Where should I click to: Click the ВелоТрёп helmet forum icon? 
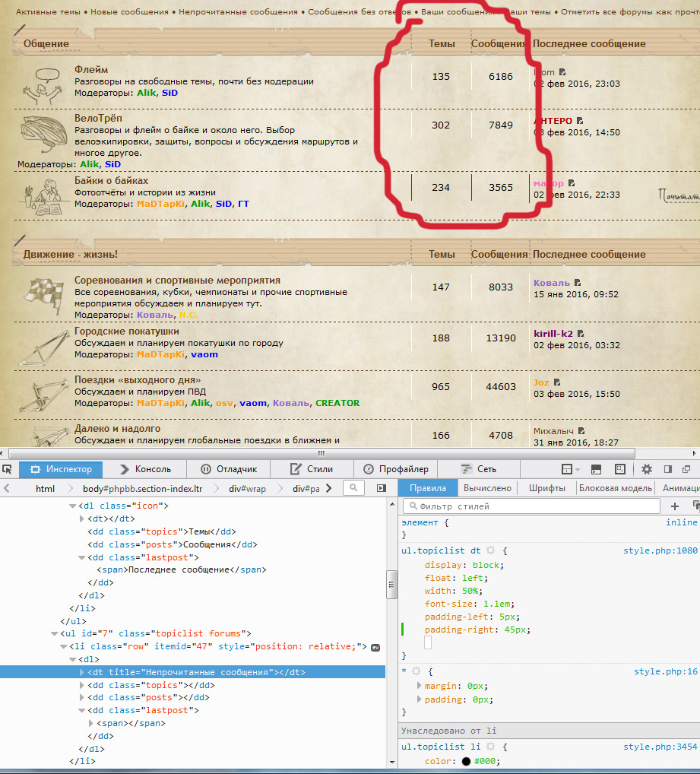[x=42, y=133]
